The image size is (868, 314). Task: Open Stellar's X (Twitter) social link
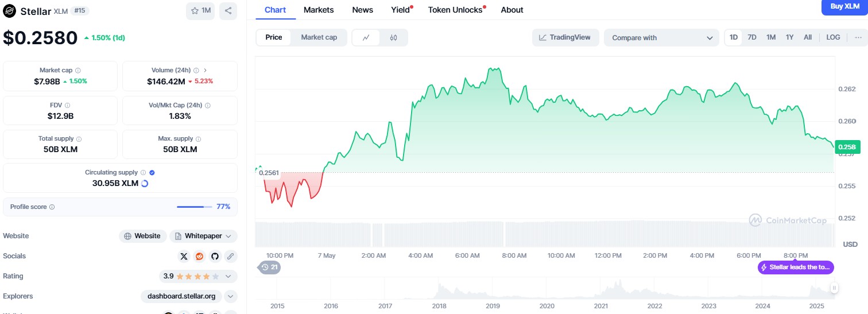pyautogui.click(x=184, y=256)
